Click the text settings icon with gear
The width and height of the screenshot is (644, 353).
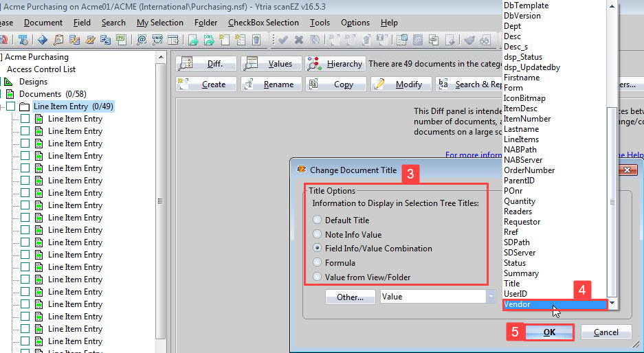pos(23,39)
